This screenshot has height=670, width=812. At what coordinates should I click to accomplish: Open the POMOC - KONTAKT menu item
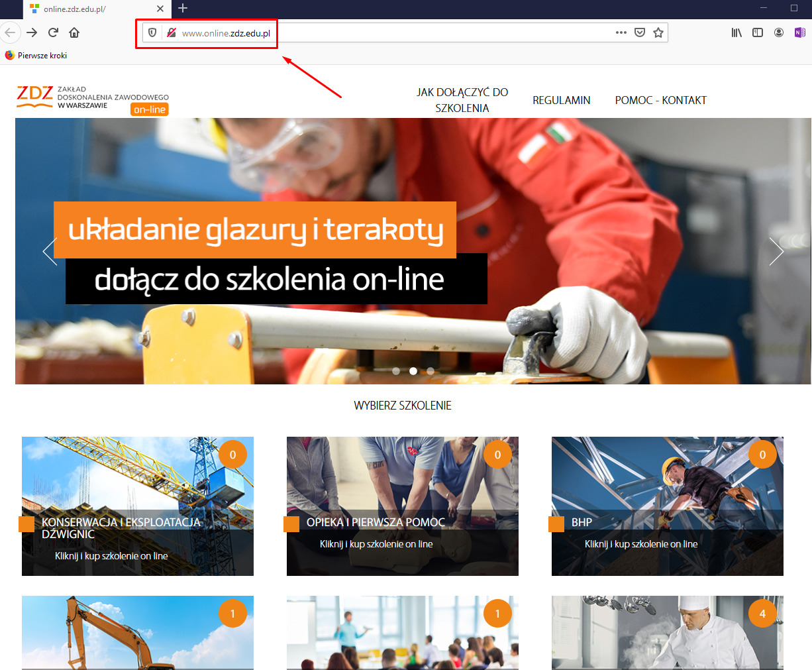661,100
